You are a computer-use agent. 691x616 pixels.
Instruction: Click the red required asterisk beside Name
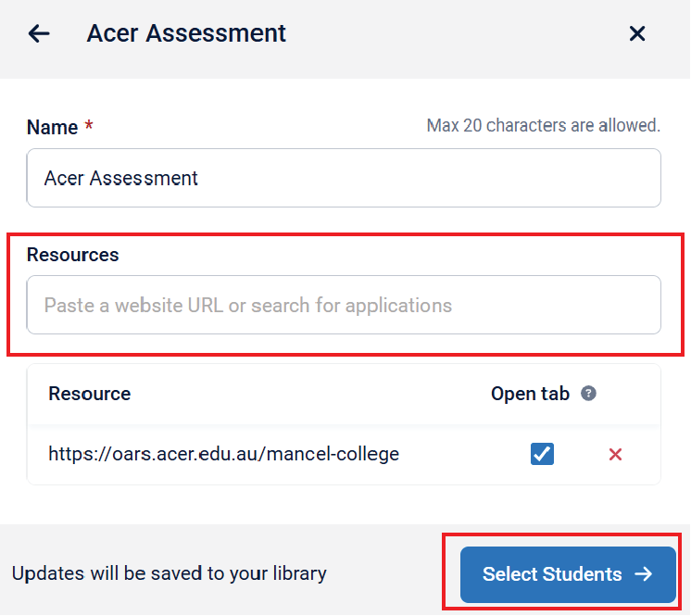click(89, 127)
